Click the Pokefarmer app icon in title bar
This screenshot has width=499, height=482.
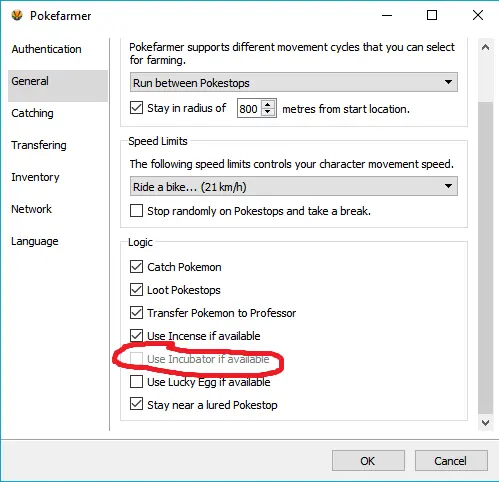pos(17,16)
